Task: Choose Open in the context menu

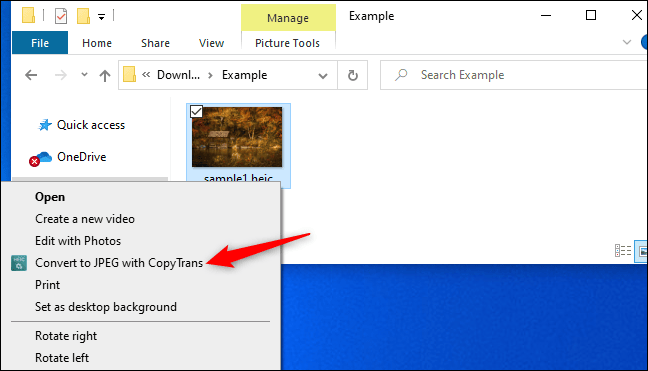Action: click(50, 197)
